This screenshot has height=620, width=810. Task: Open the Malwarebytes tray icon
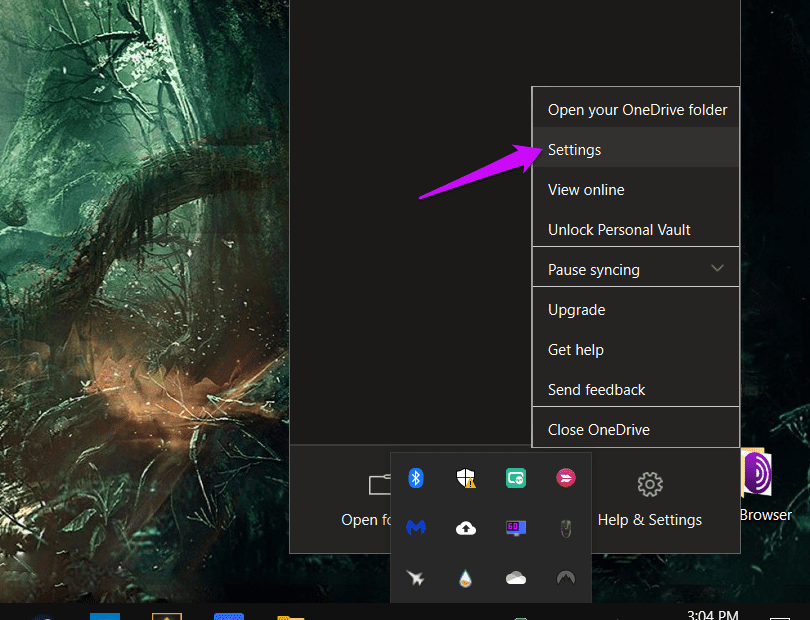[x=416, y=528]
